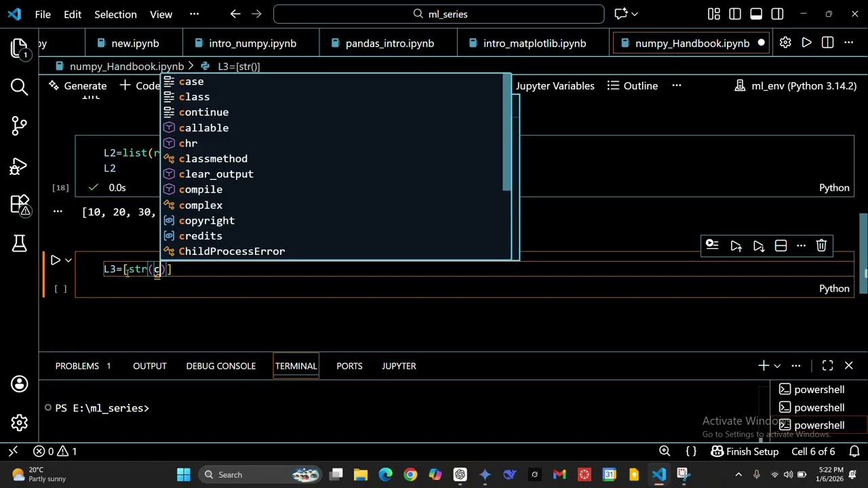Screen dimensions: 868x488
Task: Open Jupyter Variables view
Action: point(555,85)
